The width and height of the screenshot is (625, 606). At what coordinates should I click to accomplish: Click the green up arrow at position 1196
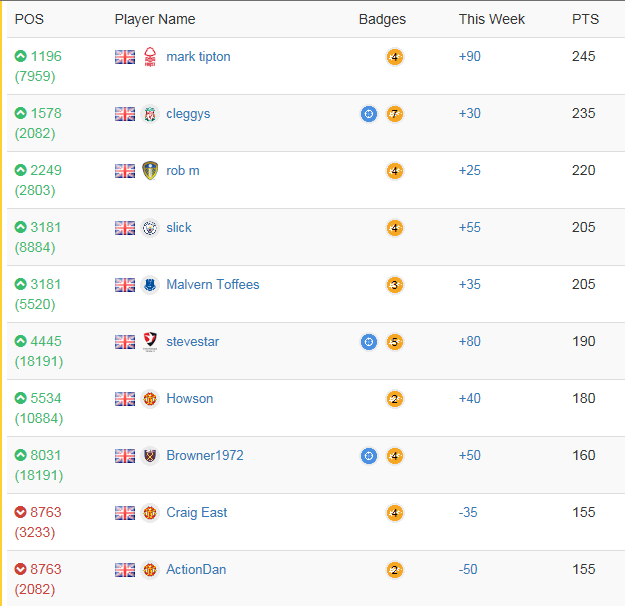(x=21, y=57)
